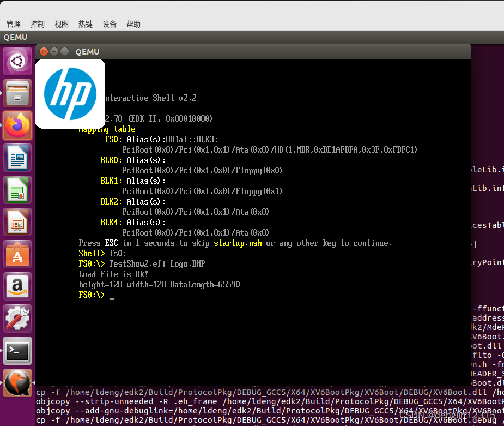Screen dimensions: 504x426
Task: Open the 视图 menu
Action: [x=62, y=24]
